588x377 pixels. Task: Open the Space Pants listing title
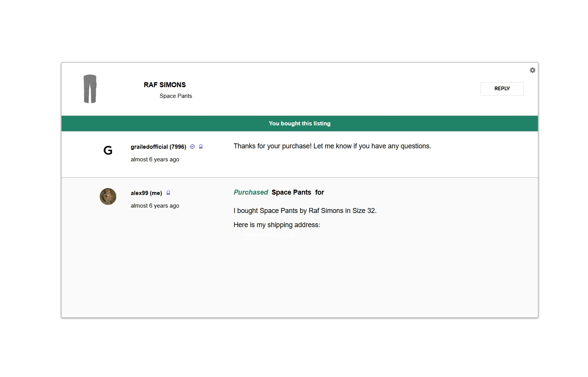point(176,96)
